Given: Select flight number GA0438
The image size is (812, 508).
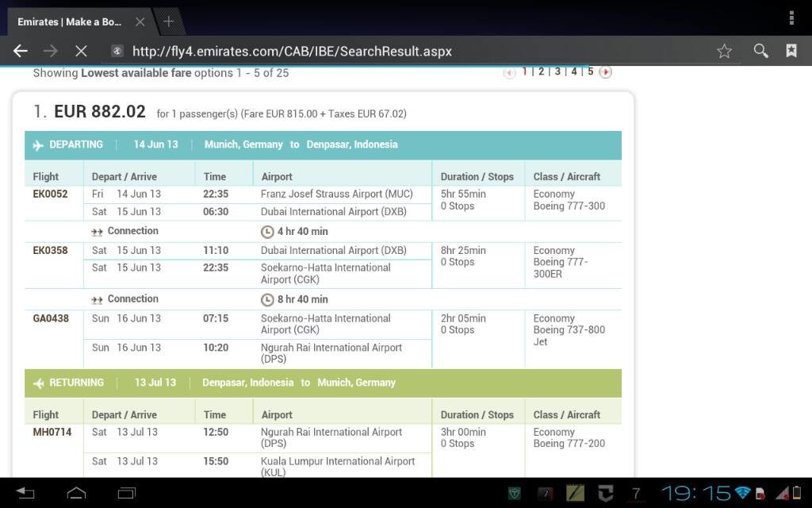Looking at the screenshot, I should (51, 318).
